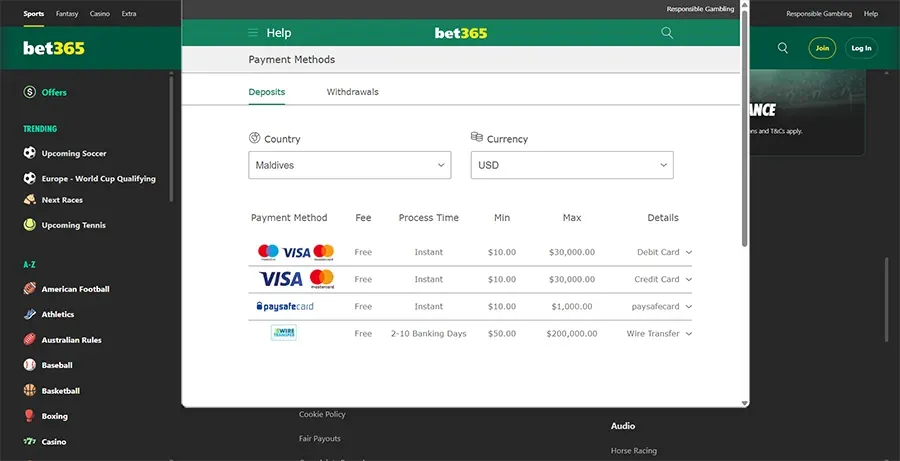Click the Currency coins icon
The width and height of the screenshot is (900, 461).
point(476,137)
